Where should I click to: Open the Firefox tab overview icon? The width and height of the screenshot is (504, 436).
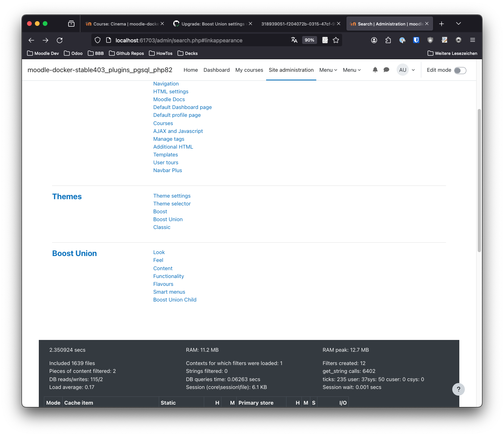(71, 24)
